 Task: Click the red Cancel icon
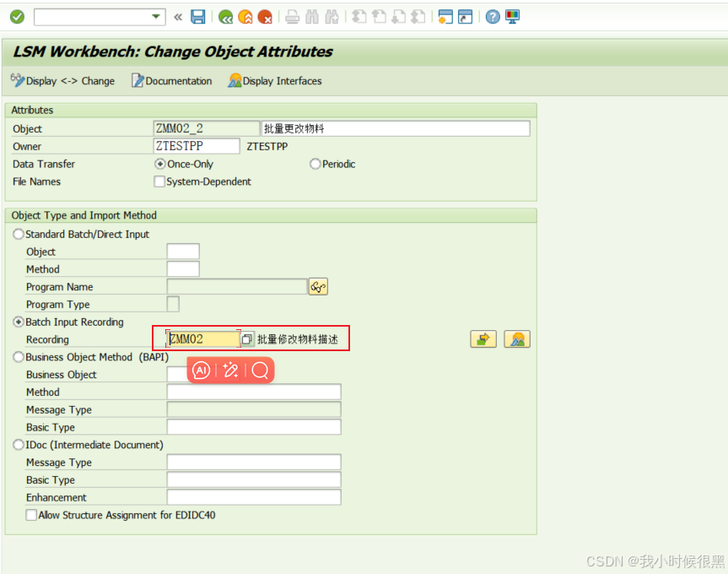point(265,18)
